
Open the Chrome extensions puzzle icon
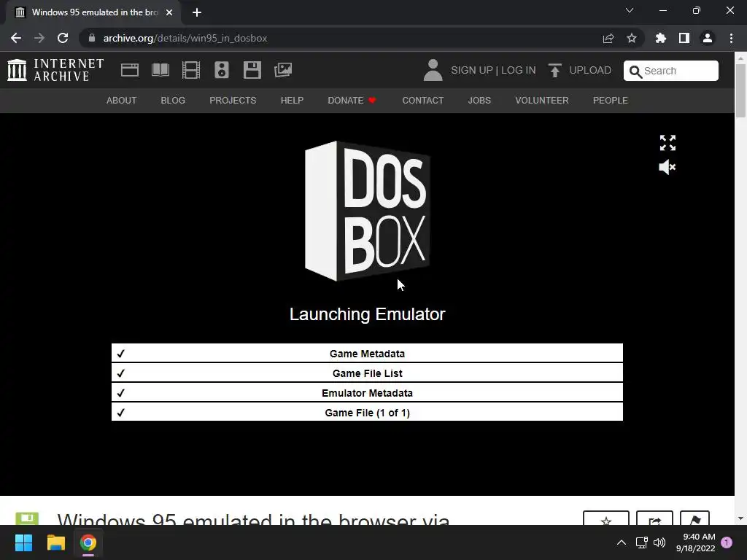(661, 38)
